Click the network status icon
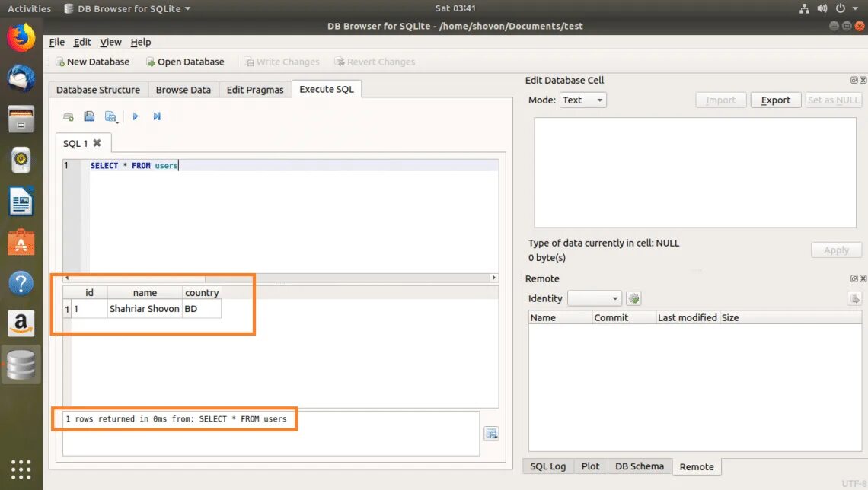The image size is (868, 490). pos(804,8)
